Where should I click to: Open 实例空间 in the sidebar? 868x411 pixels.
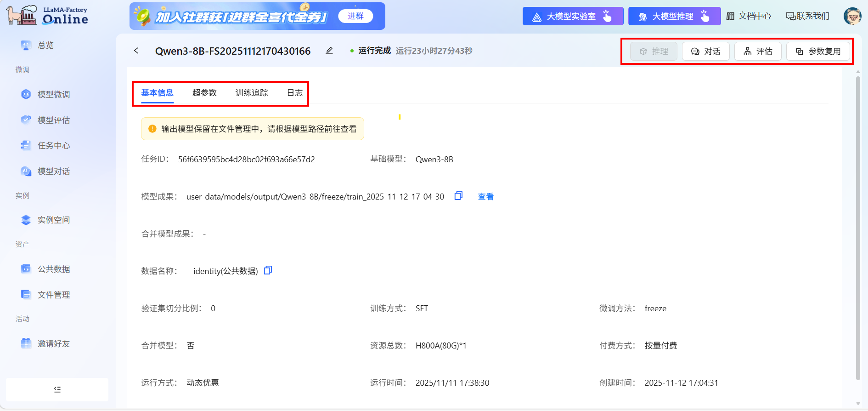click(x=54, y=220)
